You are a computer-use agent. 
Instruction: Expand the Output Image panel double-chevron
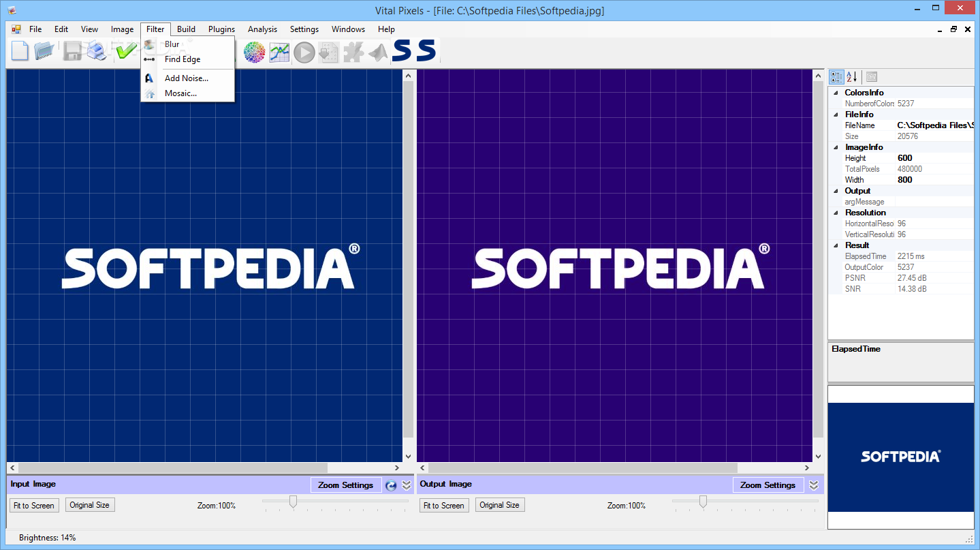click(x=814, y=485)
